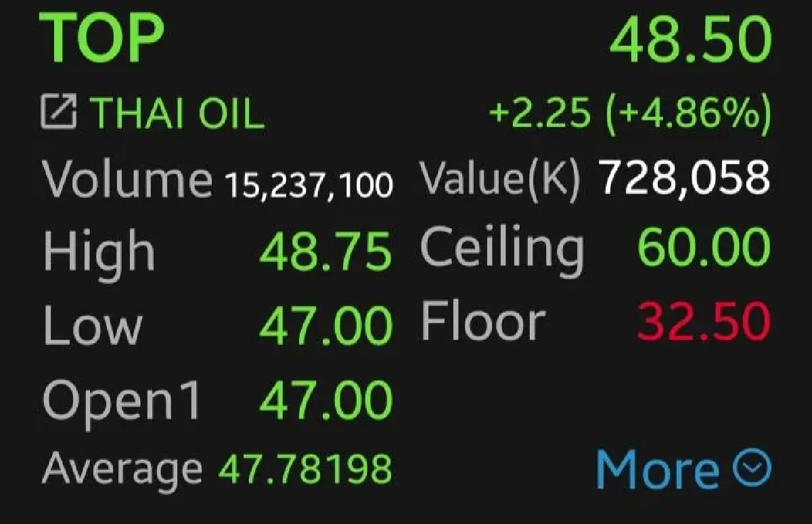Click the More link
This screenshot has width=812, height=524.
point(656,467)
